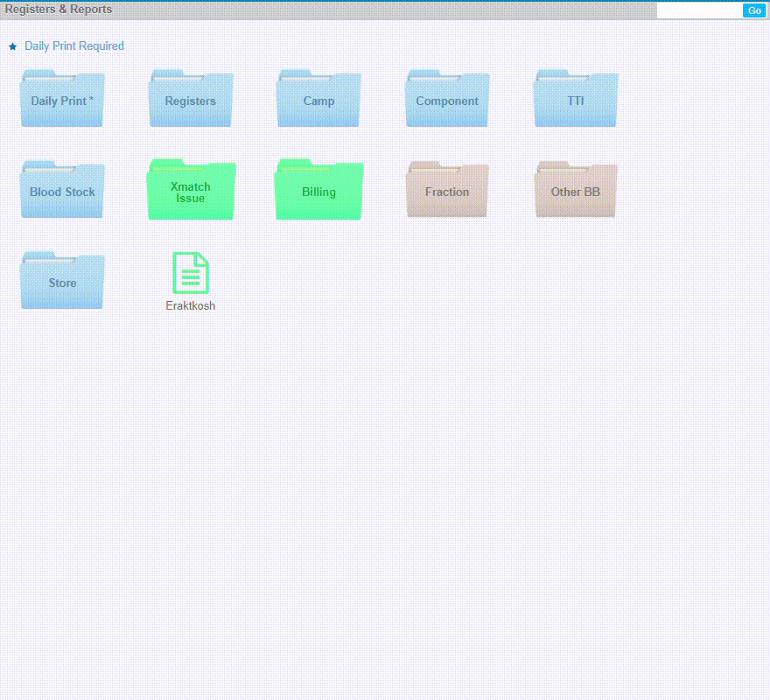770x700 pixels.
Task: Open the Blood Stock folder
Action: point(62,191)
